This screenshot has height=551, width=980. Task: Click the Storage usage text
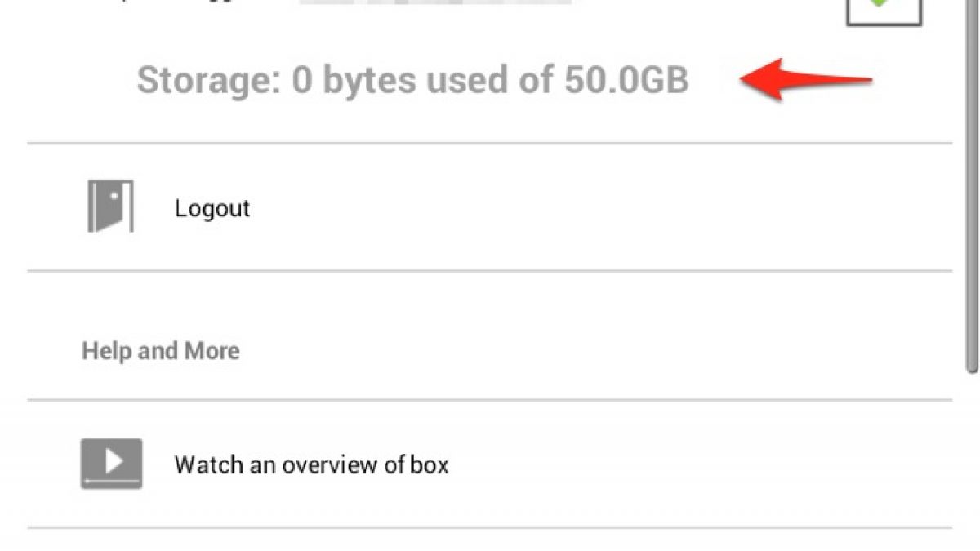(x=412, y=81)
